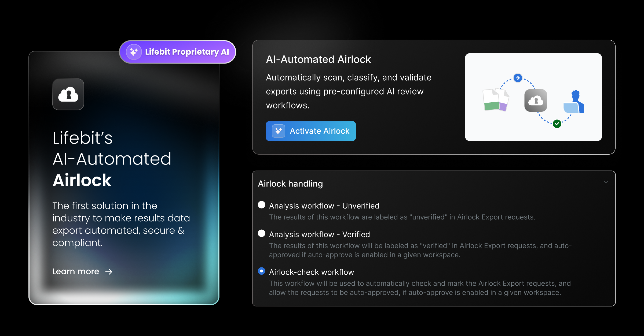Screen dimensions: 644x336
Task: Select Analysis workflow - Unverified radio option
Action: [x=262, y=205]
